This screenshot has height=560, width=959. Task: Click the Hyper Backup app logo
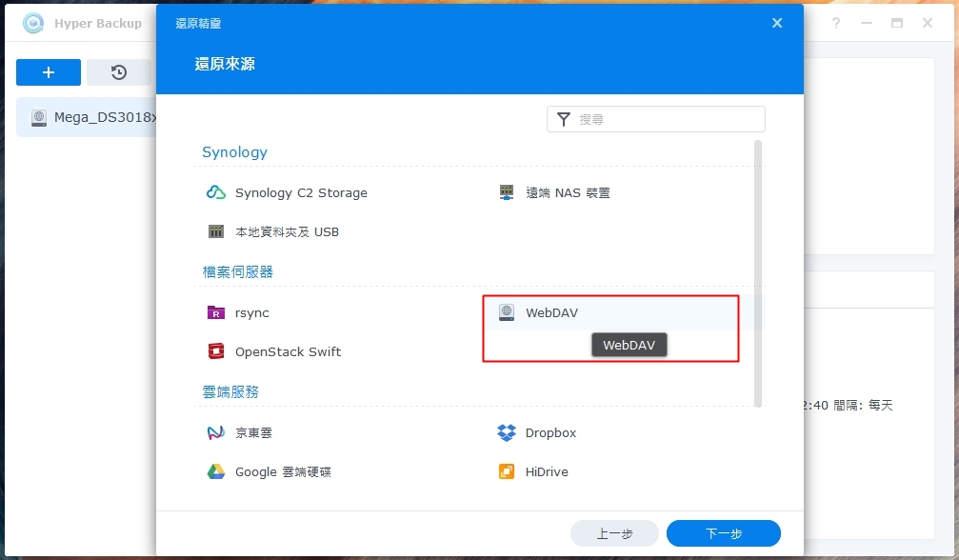click(x=33, y=23)
